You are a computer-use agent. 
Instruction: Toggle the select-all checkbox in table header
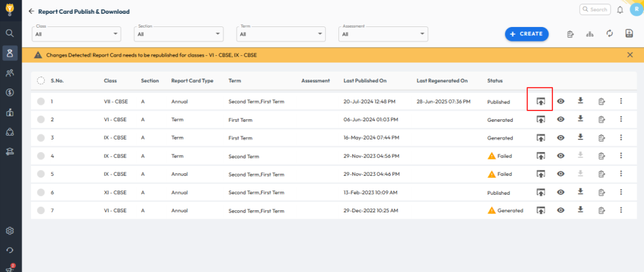pyautogui.click(x=41, y=80)
